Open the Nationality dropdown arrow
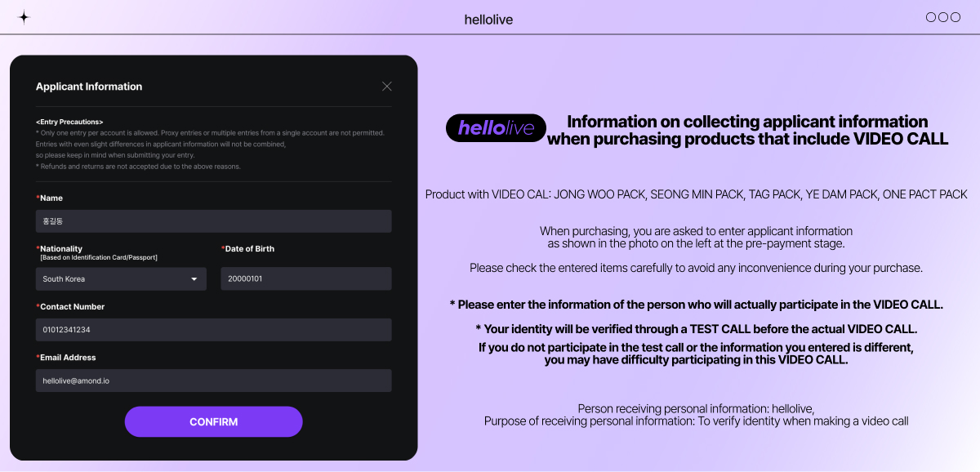 pyautogui.click(x=194, y=279)
